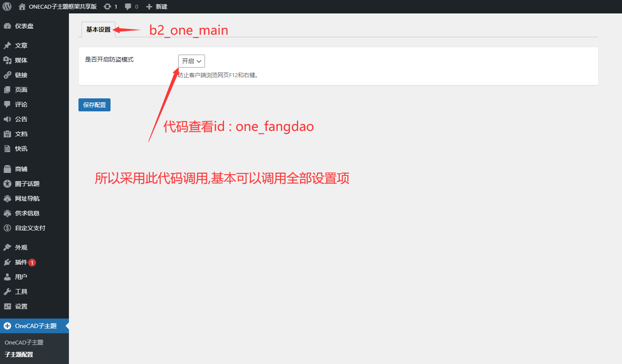The image size is (622, 364).
Task: Open the 链接 links menu
Action: [x=34, y=75]
